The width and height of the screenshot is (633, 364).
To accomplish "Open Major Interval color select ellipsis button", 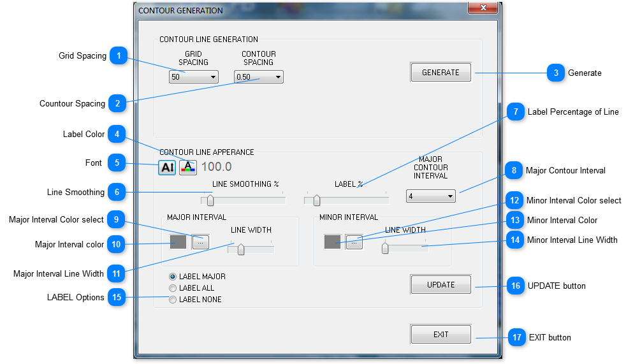I will [x=201, y=242].
